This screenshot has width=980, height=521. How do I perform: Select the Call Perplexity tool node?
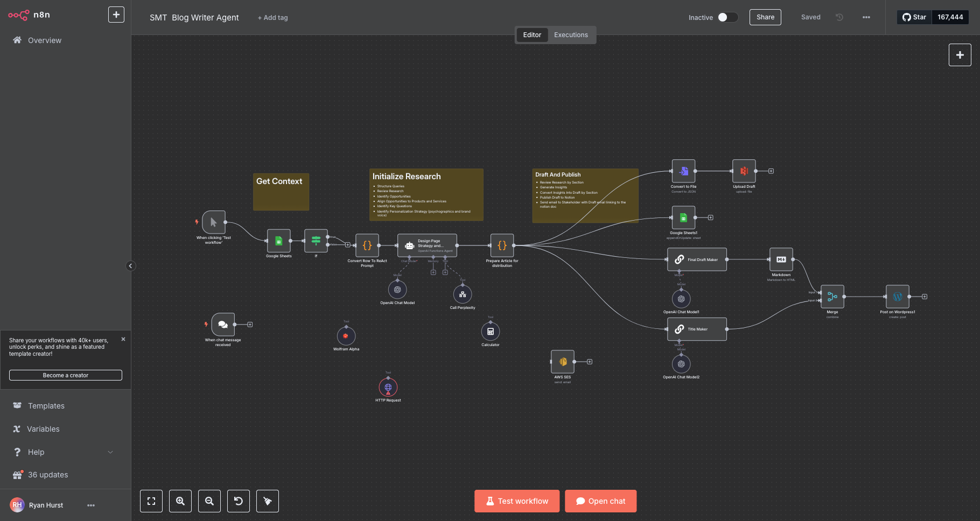click(x=462, y=294)
